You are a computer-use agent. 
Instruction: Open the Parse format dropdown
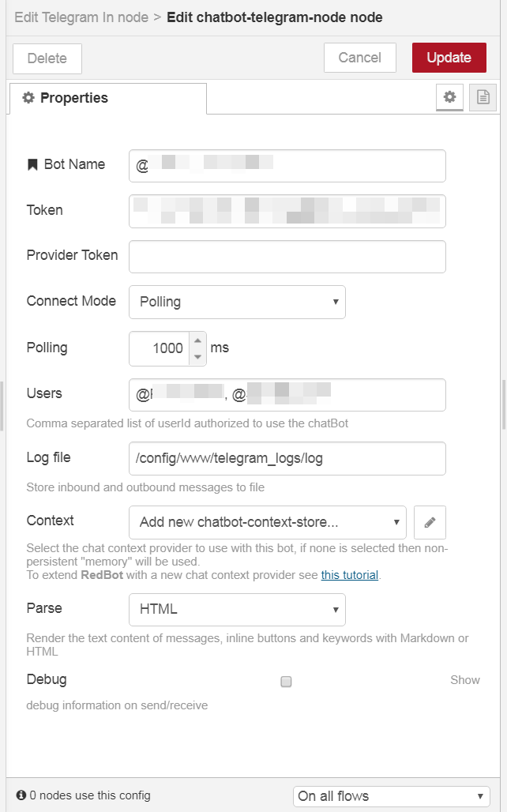pyautogui.click(x=237, y=610)
